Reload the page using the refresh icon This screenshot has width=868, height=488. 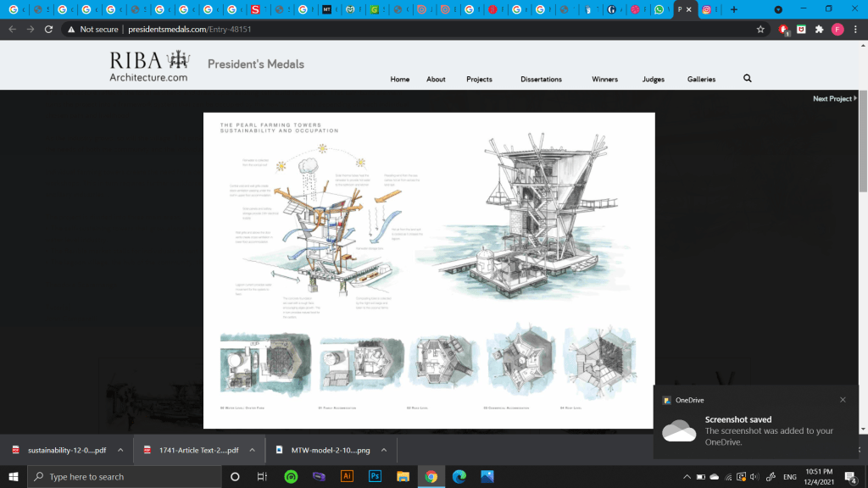tap(49, 29)
